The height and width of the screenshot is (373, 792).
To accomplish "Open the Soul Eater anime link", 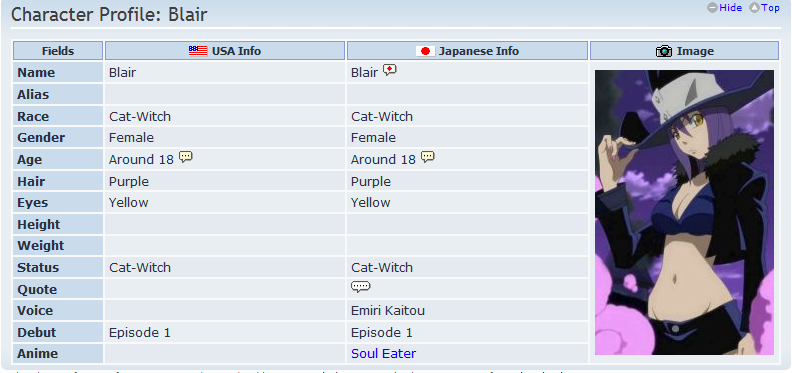I will click(383, 354).
